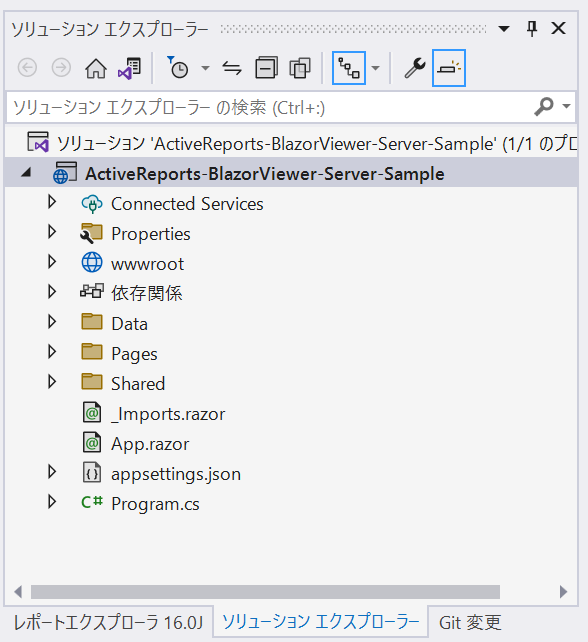The width and height of the screenshot is (588, 642).
Task: Click the Home icon in Solution Explorer toolbar
Action: (x=96, y=68)
